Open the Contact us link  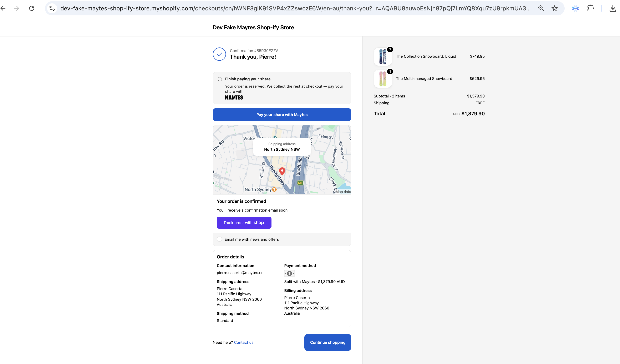pyautogui.click(x=244, y=342)
